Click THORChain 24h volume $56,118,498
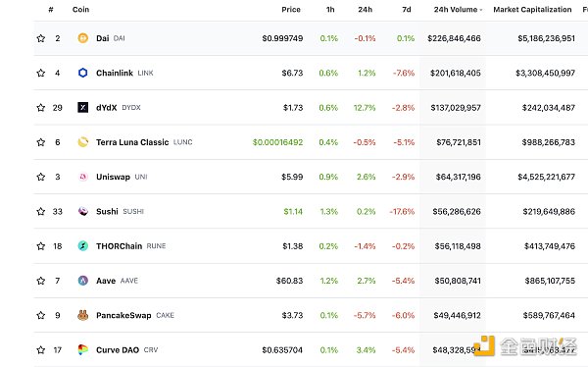Viewport: 588px width, 367px height. (x=458, y=246)
